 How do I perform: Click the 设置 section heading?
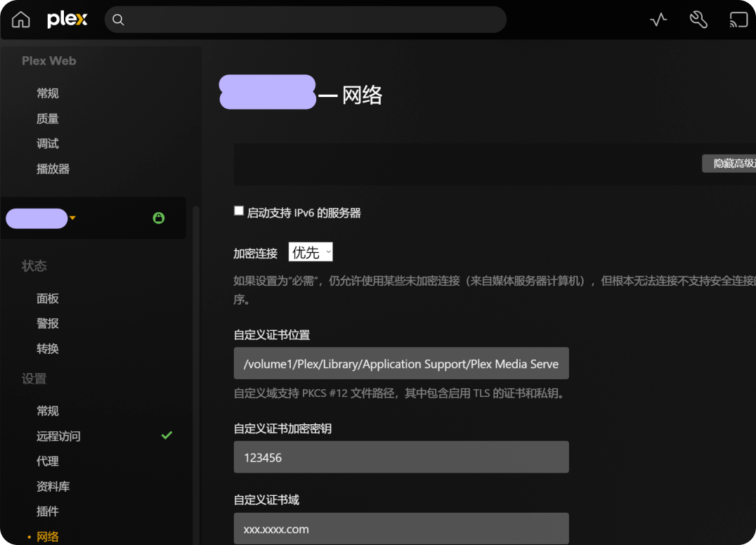(x=34, y=379)
